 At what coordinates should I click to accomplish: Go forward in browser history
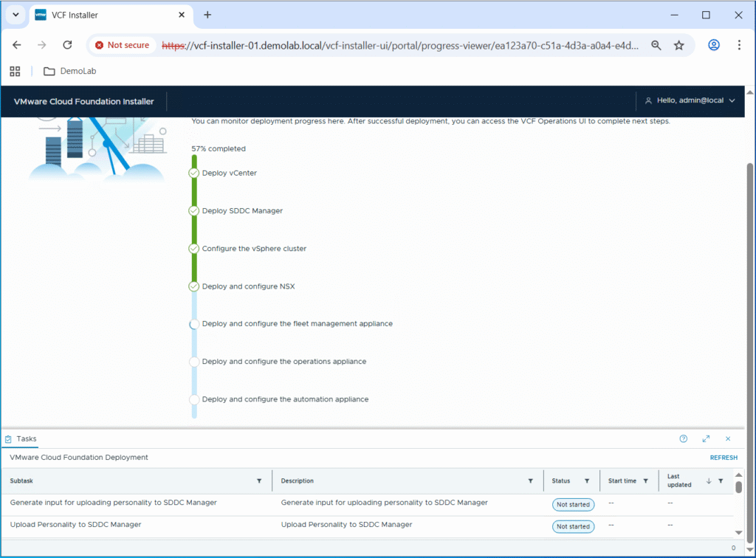(42, 45)
